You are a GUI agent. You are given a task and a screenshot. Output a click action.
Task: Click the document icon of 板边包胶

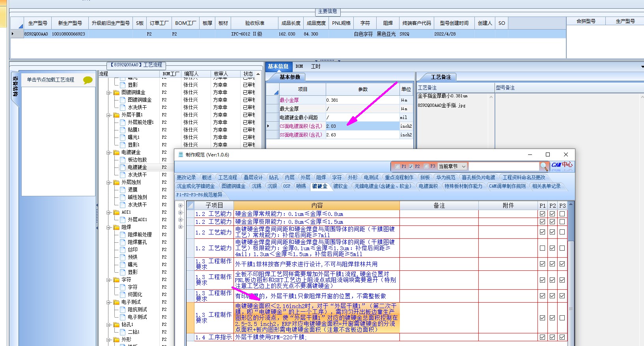pyautogui.click(x=123, y=160)
